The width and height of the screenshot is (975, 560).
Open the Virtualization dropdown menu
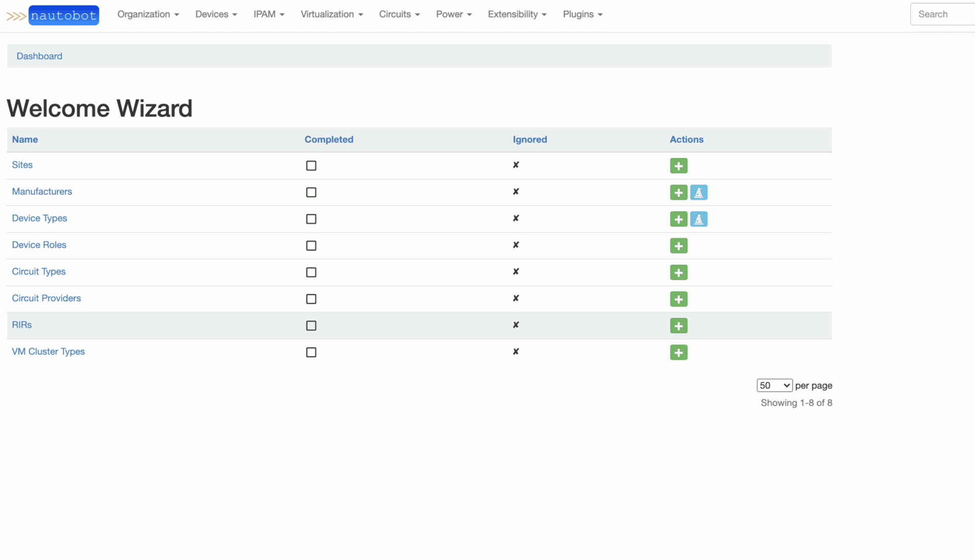click(332, 14)
